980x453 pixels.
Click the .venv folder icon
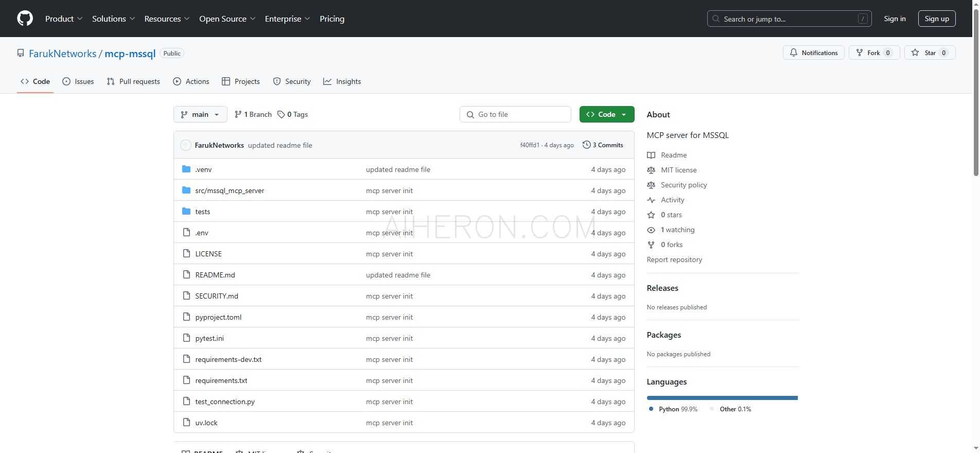pos(186,169)
